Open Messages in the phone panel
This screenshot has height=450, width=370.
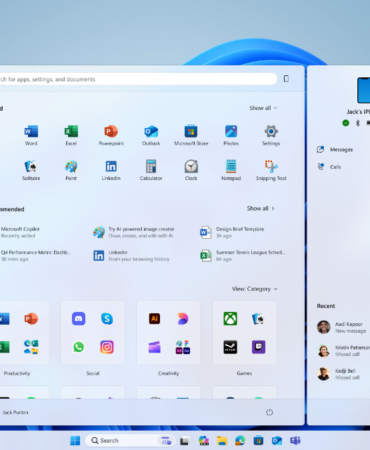(x=335, y=150)
